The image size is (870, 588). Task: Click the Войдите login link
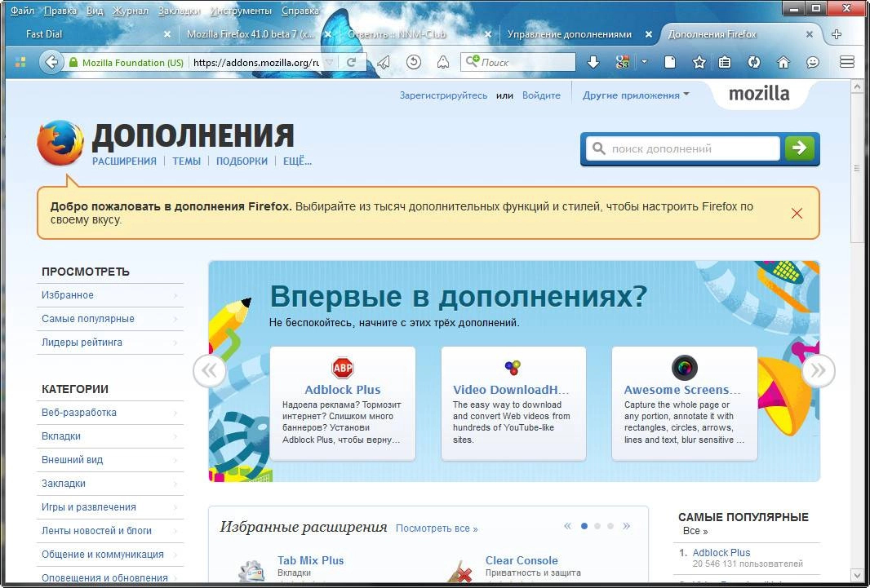pyautogui.click(x=541, y=95)
